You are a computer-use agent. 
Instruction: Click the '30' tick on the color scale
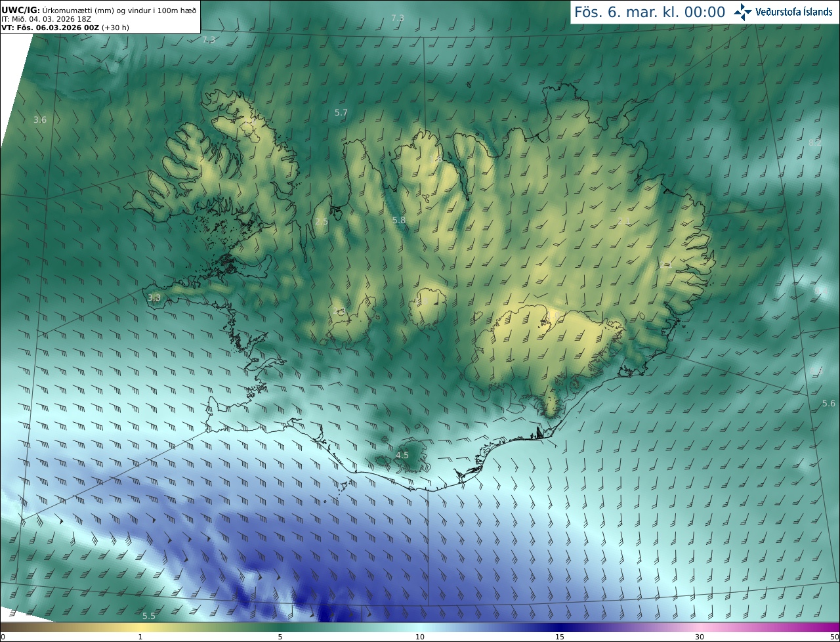click(x=700, y=637)
